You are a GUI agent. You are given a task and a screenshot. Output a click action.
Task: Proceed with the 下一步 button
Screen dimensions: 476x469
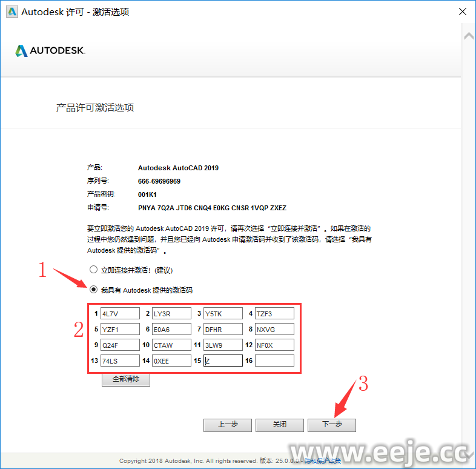331,425
